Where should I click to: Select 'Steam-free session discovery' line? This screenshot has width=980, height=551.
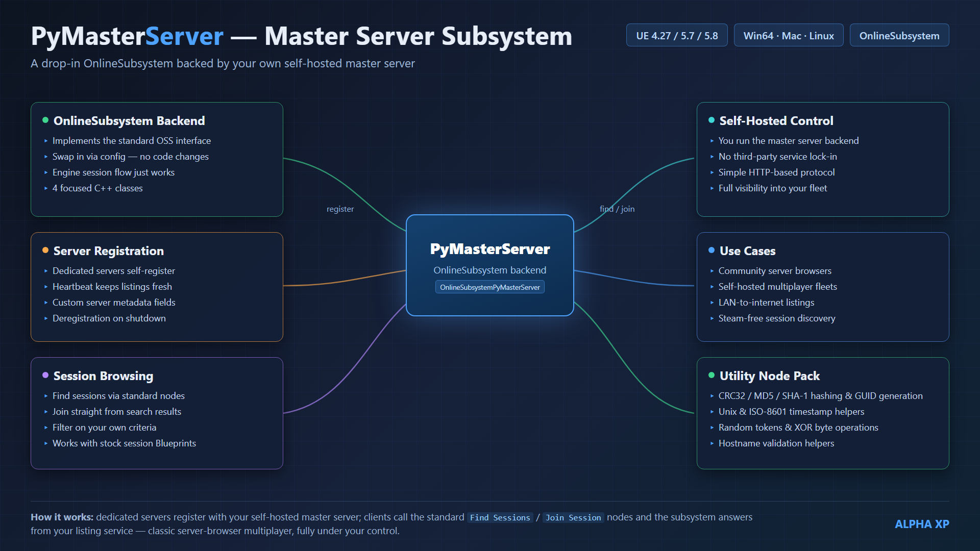pyautogui.click(x=777, y=318)
